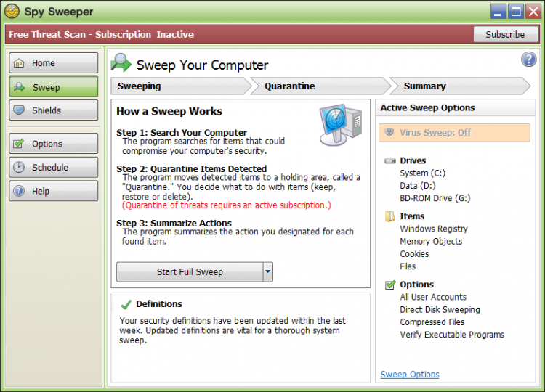Click the Definitions heading
Image resolution: width=545 pixels, height=392 pixels.
click(159, 304)
